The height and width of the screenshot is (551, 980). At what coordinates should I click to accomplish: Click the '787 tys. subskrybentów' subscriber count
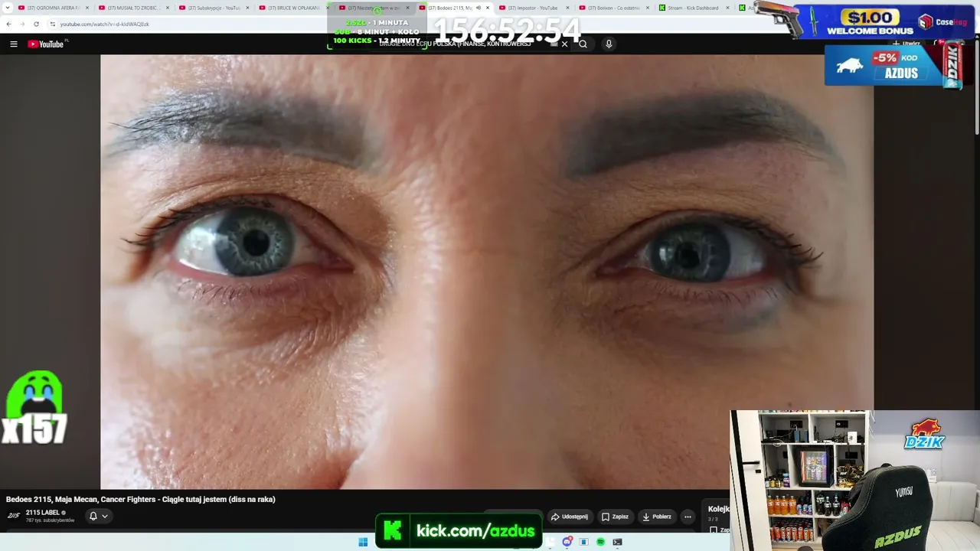click(51, 520)
